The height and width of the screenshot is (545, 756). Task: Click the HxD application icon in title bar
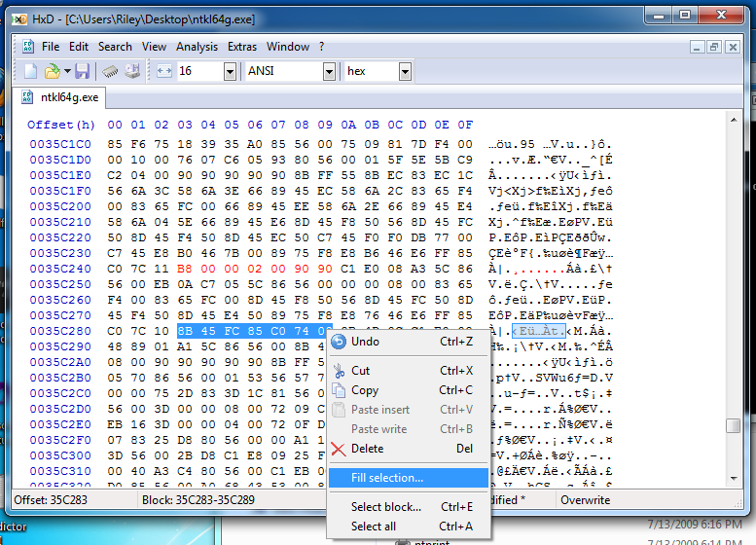point(19,19)
